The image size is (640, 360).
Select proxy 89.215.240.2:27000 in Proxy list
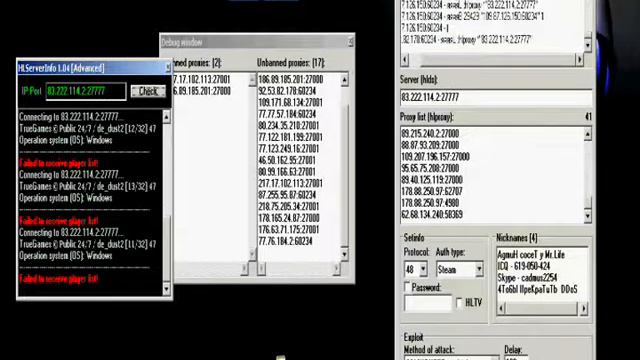[x=430, y=133]
